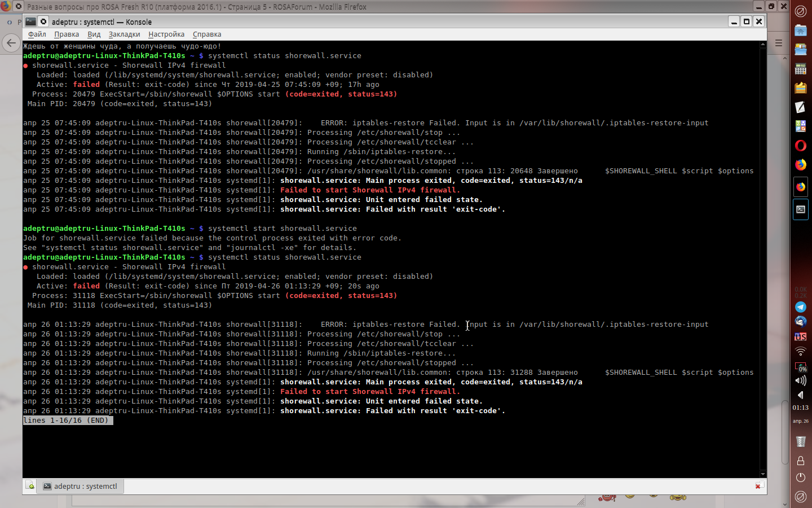
Task: Launch Opera browser from panel
Action: pos(801,146)
